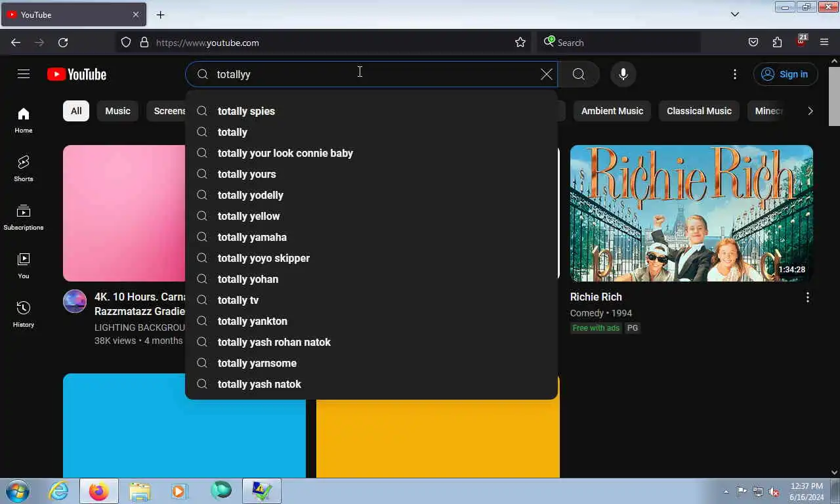840x504 pixels.
Task: Bookmark this page with the star
Action: point(520,43)
